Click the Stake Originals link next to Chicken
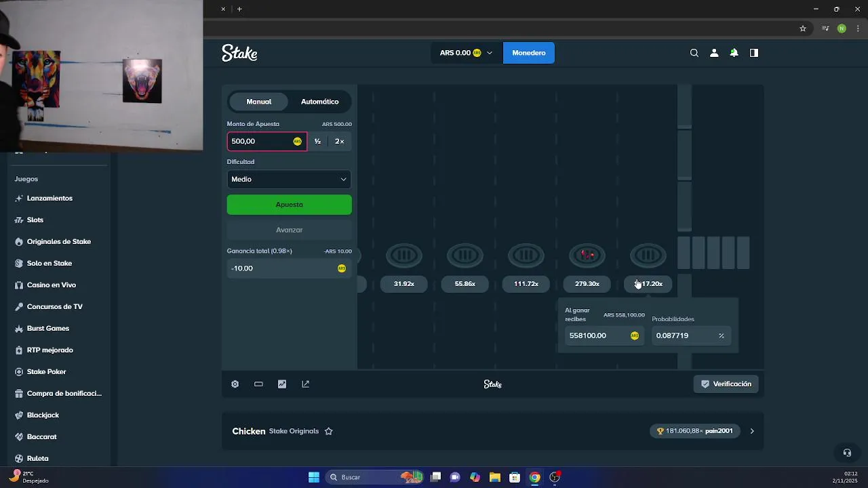The width and height of the screenshot is (868, 488). tap(294, 431)
